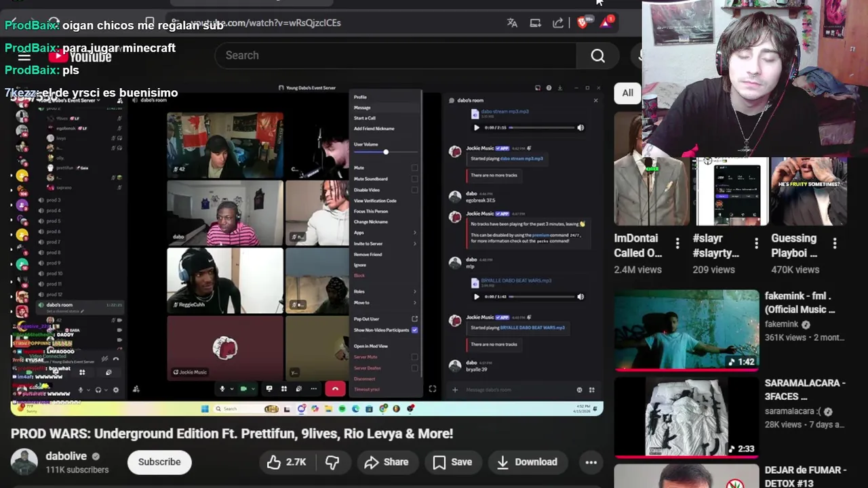The image size is (868, 488).
Task: Click the 111K subscribers text
Action: [77, 470]
